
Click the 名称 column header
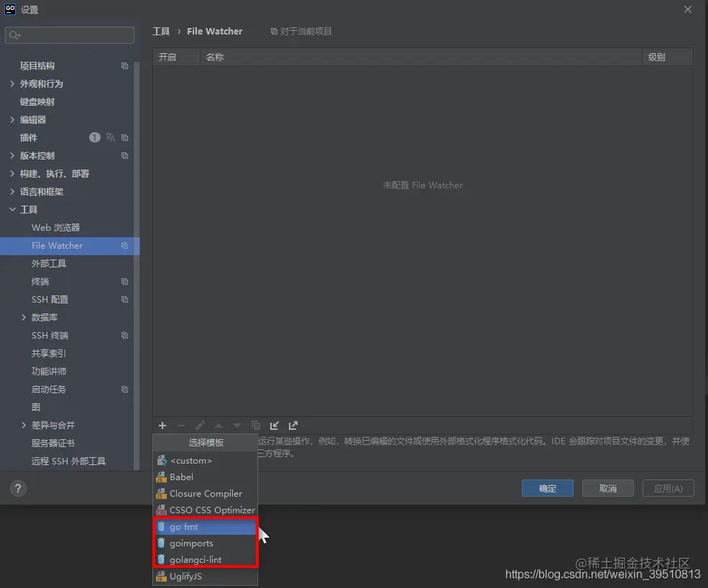tap(421, 58)
